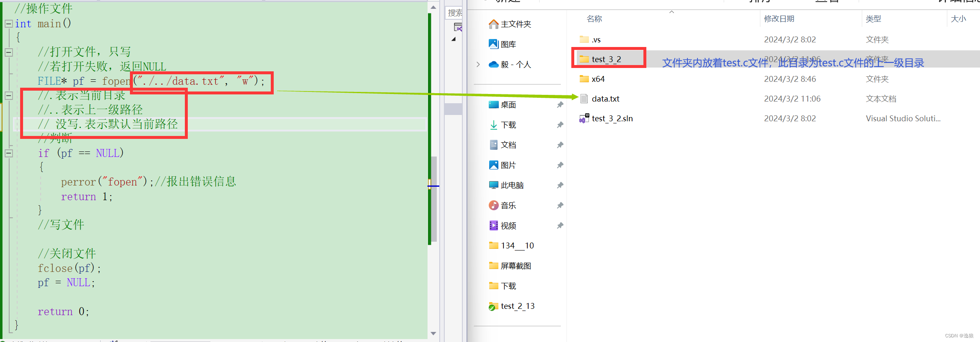
Task: Unpin 音乐 using its pin icon
Action: (560, 205)
